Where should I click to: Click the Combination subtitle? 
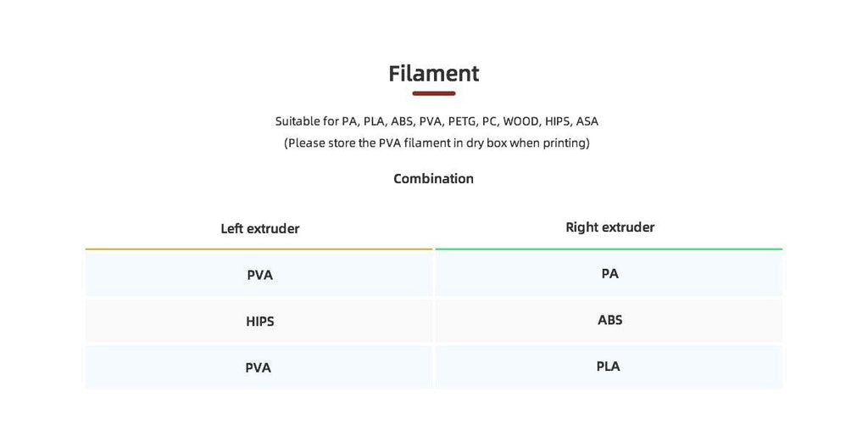433,178
